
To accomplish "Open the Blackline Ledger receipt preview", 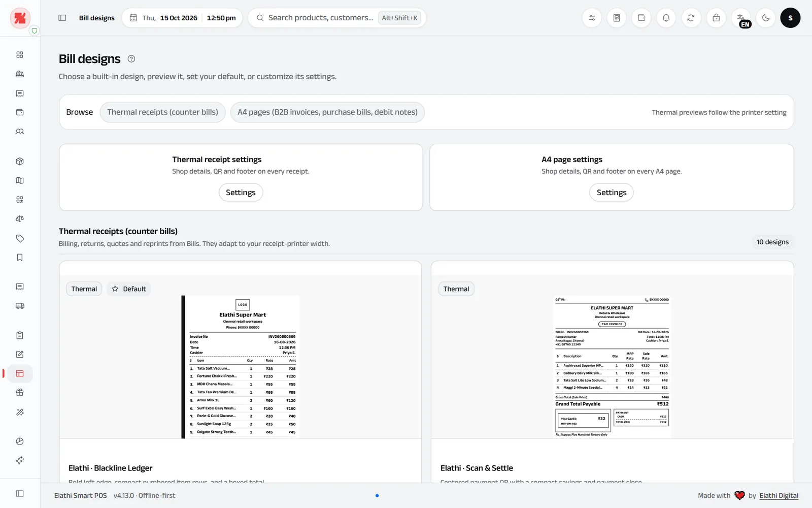I will point(241,367).
